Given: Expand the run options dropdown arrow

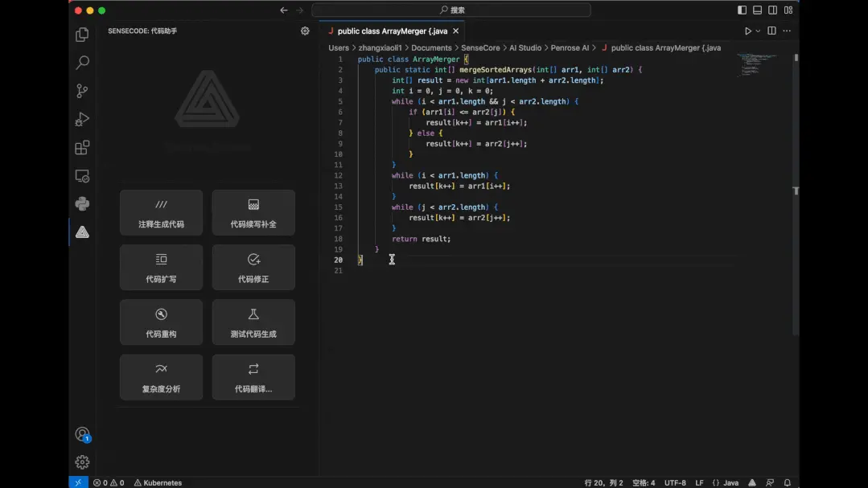Looking at the screenshot, I should click(x=758, y=31).
